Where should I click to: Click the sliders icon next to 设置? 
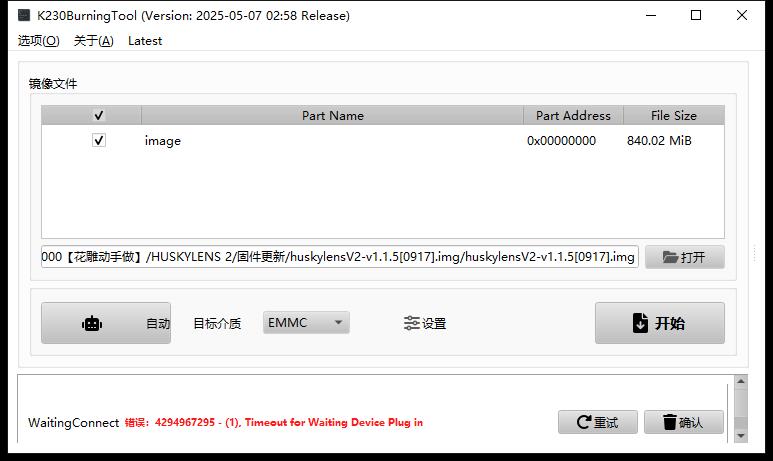click(x=411, y=323)
